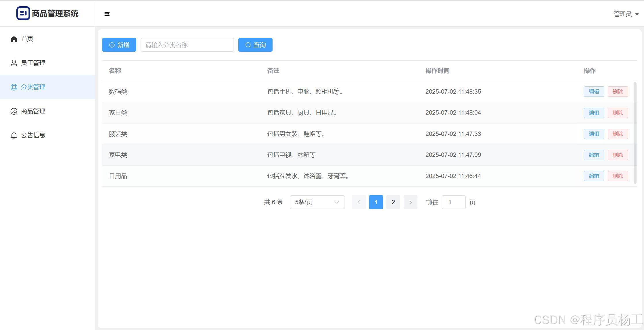The image size is (644, 330).
Task: Go to next page with right chevron
Action: (x=410, y=202)
